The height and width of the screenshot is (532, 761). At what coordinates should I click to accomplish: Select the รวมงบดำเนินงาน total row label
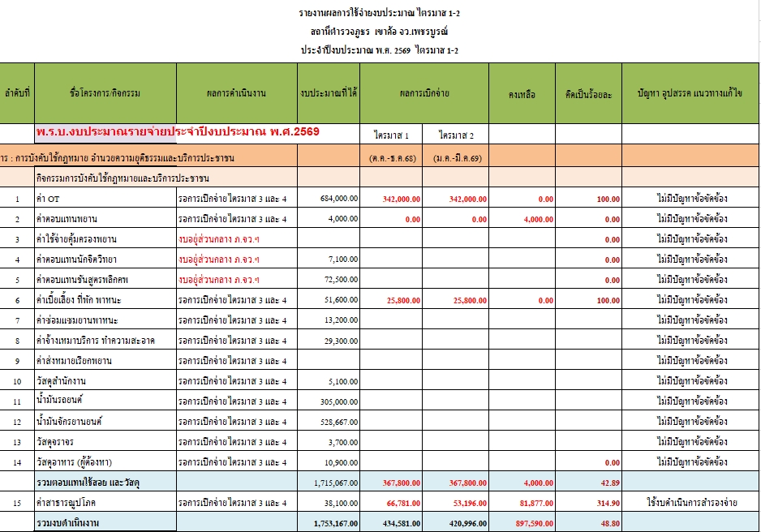[x=105, y=523]
